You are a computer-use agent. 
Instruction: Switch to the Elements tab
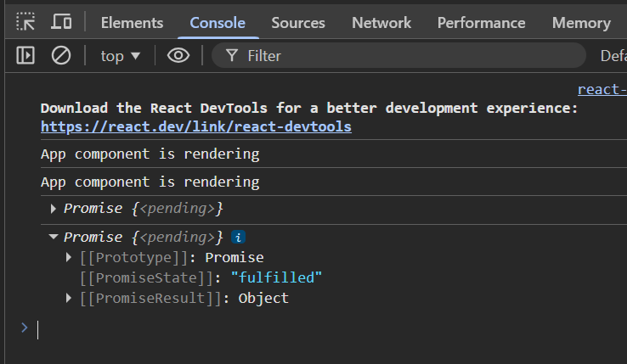(132, 23)
